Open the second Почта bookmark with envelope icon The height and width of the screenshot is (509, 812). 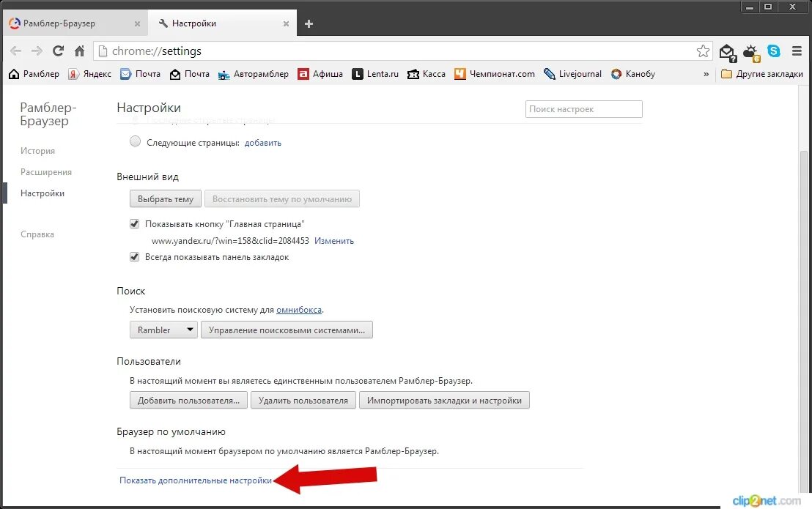click(190, 74)
